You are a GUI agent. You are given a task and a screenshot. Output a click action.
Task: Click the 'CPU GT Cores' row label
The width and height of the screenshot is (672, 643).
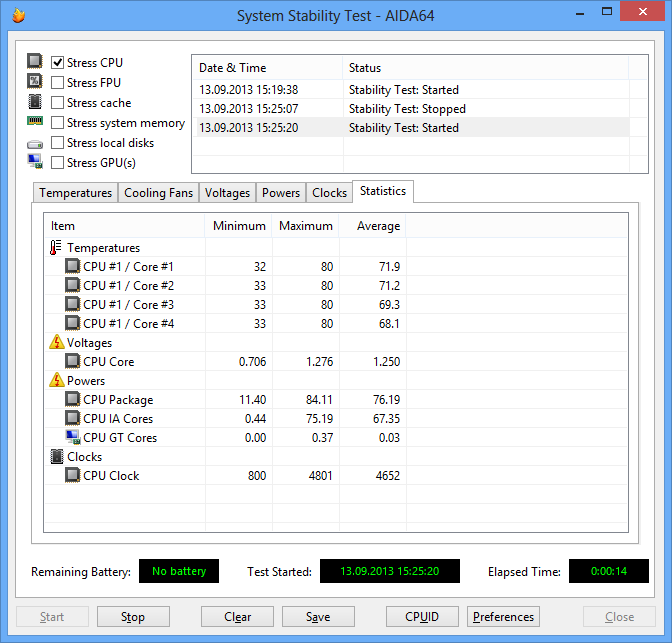point(120,437)
